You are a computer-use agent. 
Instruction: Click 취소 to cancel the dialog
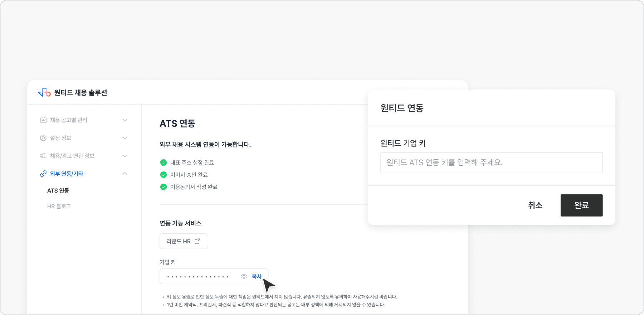coord(535,205)
